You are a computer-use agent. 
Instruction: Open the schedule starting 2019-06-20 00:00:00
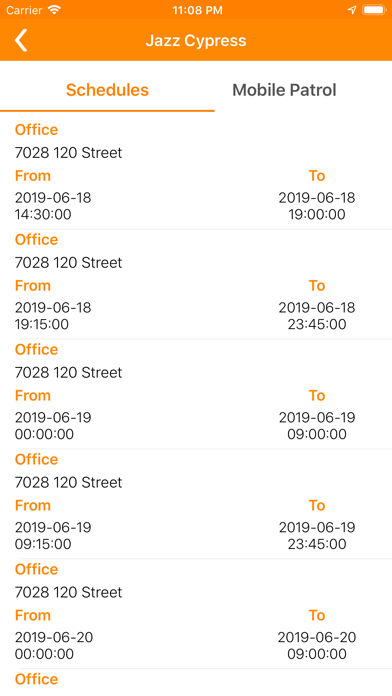pyautogui.click(x=196, y=614)
